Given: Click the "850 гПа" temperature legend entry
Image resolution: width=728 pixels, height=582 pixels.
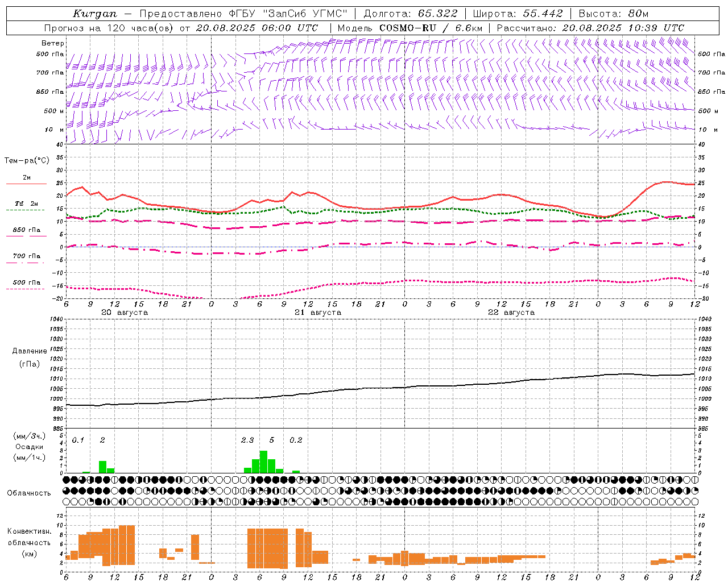Looking at the screenshot, I should click(x=27, y=230).
